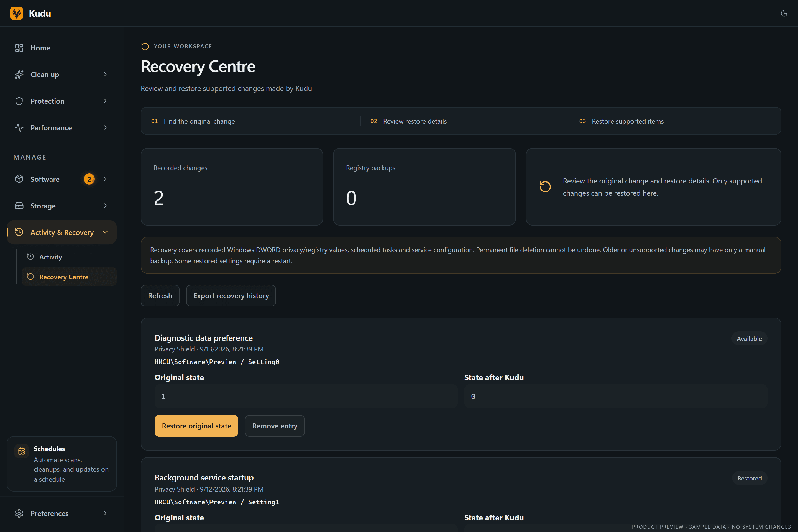Click the Activity clock icon in submenu
Image resolution: width=798 pixels, height=532 pixels.
tap(30, 257)
